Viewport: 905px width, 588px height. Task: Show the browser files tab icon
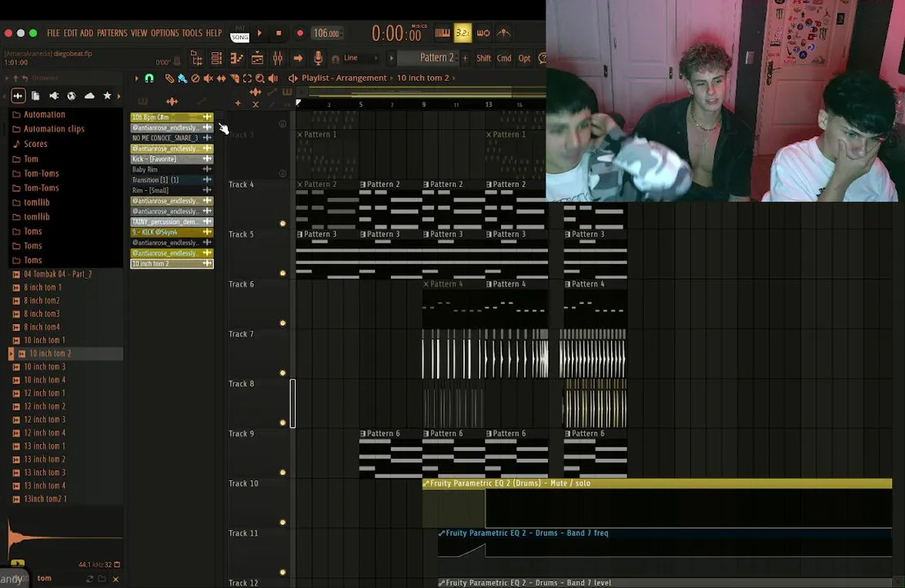point(36,96)
